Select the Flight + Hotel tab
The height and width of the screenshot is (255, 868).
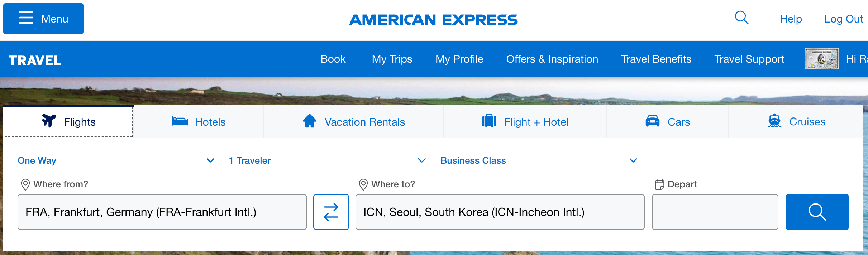pos(525,122)
